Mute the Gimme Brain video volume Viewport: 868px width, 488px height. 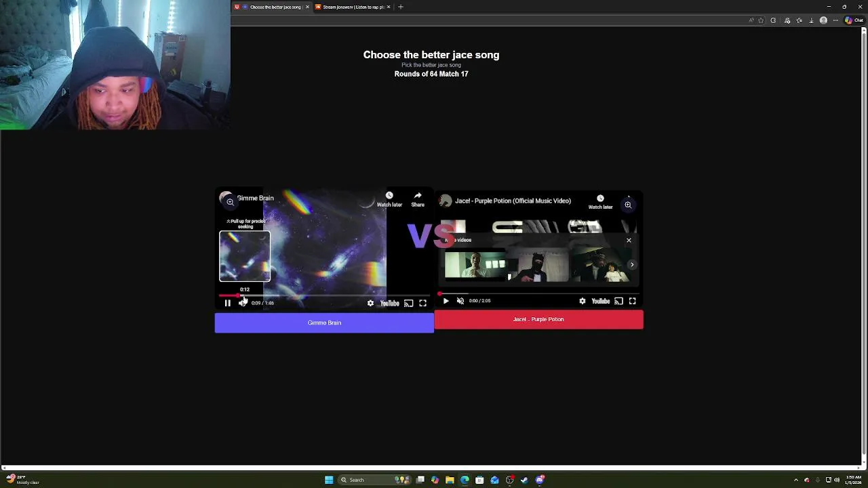tap(243, 303)
